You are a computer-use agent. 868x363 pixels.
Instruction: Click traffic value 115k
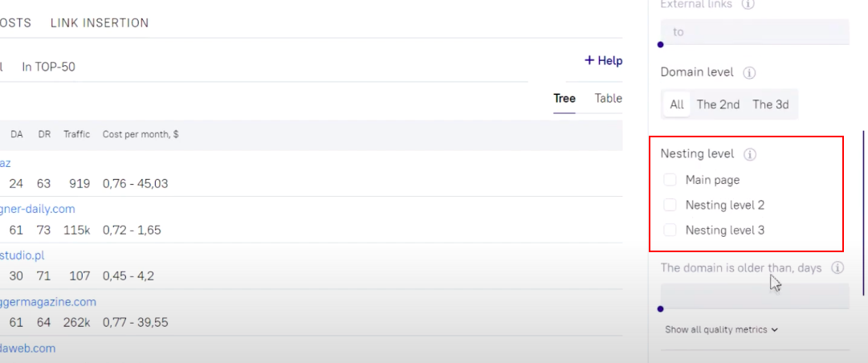click(76, 230)
